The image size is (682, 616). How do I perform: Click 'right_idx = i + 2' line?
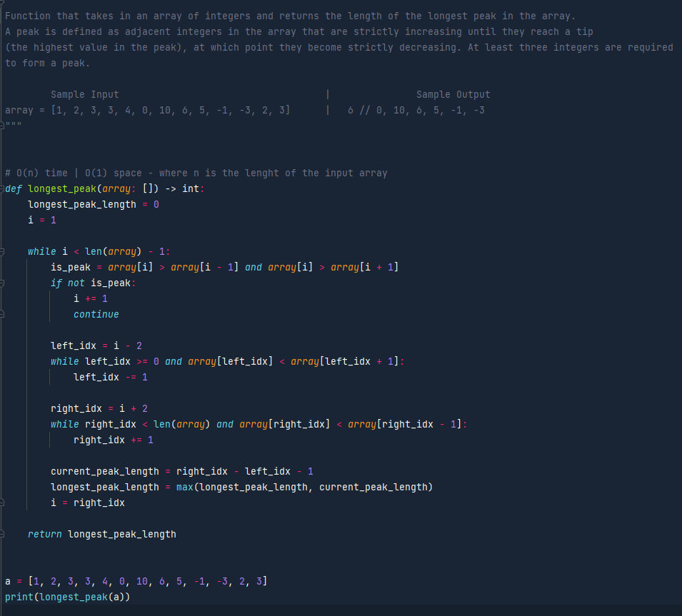pyautogui.click(x=99, y=408)
